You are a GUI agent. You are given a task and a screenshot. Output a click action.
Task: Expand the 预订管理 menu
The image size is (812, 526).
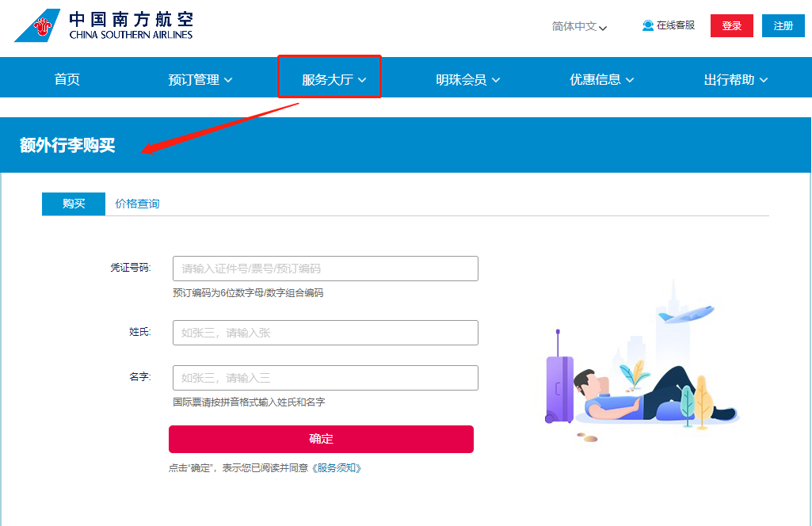[200, 79]
